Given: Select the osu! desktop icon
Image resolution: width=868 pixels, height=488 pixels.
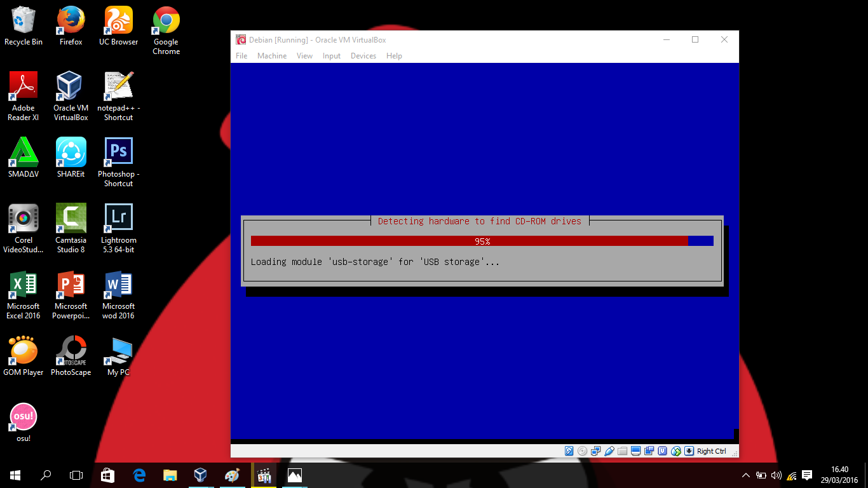Looking at the screenshot, I should (x=24, y=423).
